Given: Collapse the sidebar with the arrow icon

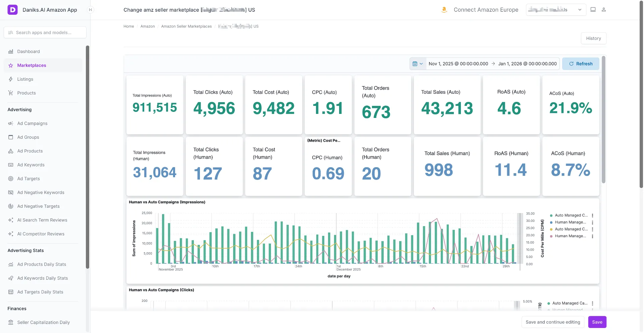Looking at the screenshot, I should click(x=90, y=10).
